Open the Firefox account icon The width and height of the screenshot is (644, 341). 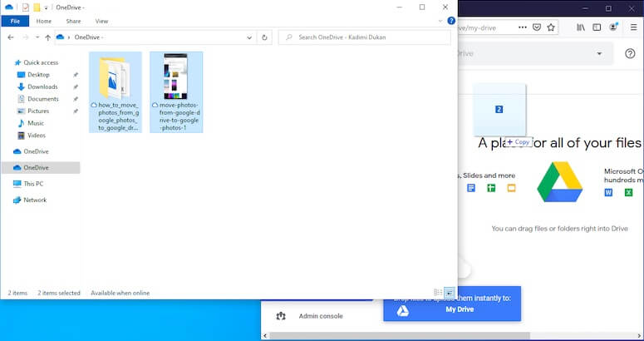(x=613, y=27)
